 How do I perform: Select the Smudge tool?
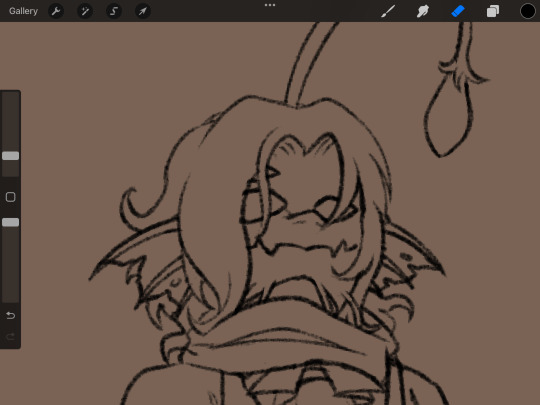pos(423,11)
